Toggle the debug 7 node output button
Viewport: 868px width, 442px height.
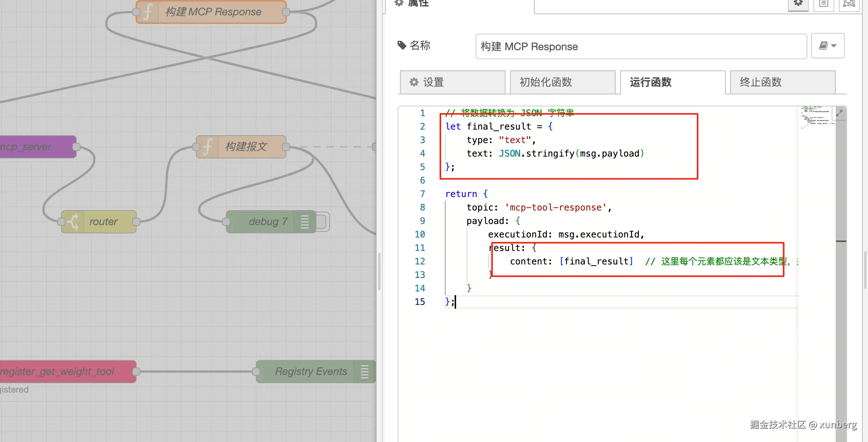[323, 221]
